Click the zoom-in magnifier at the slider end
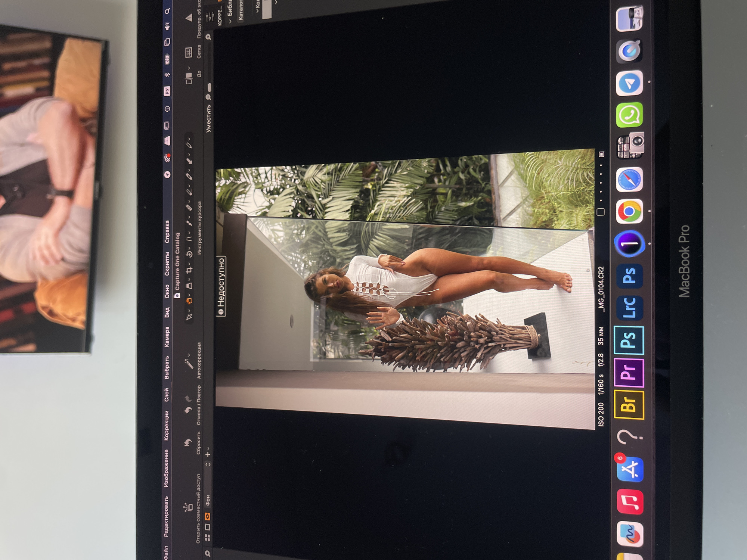 tap(208, 37)
